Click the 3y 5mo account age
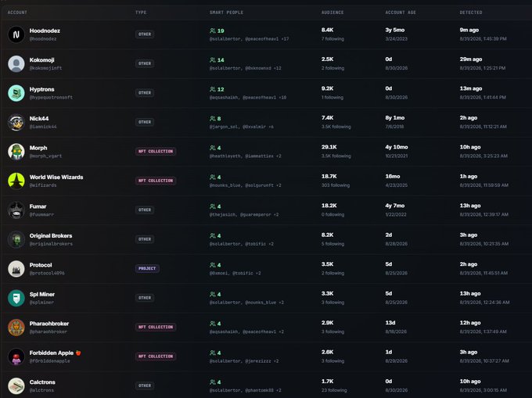The image size is (532, 398). click(395, 30)
